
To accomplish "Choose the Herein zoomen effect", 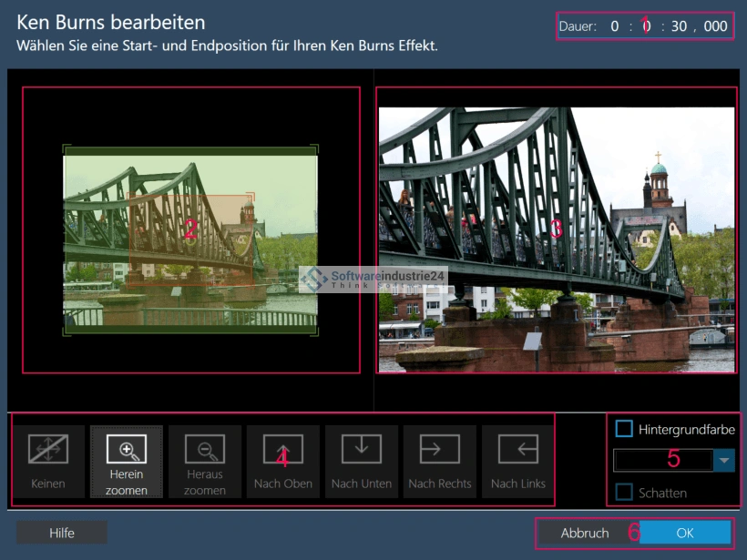I will tap(127, 461).
